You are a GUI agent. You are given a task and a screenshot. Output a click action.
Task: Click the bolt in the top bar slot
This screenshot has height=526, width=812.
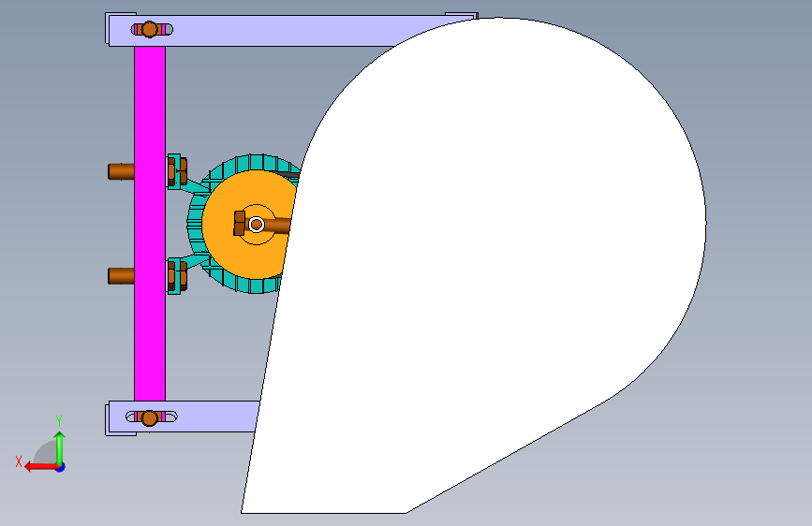pyautogui.click(x=150, y=30)
